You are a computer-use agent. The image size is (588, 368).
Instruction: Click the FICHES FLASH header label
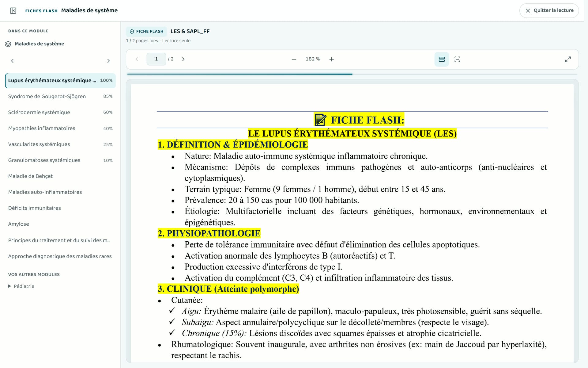(41, 11)
